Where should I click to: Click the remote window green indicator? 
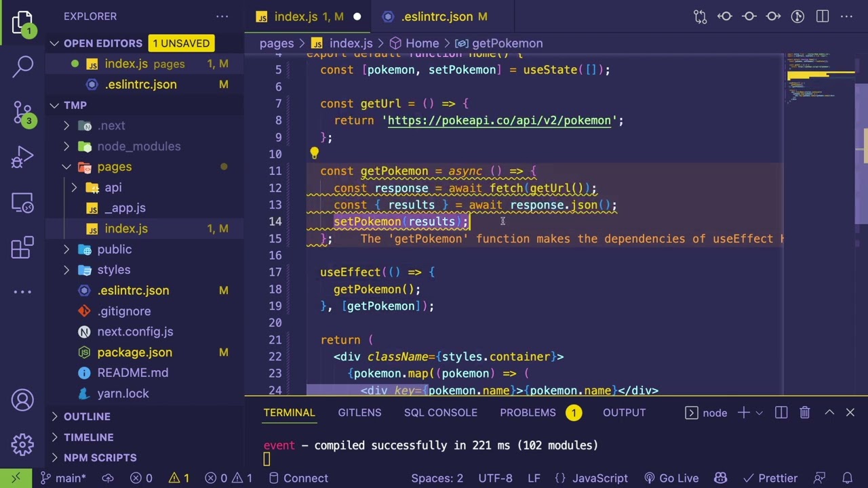pos(16,478)
